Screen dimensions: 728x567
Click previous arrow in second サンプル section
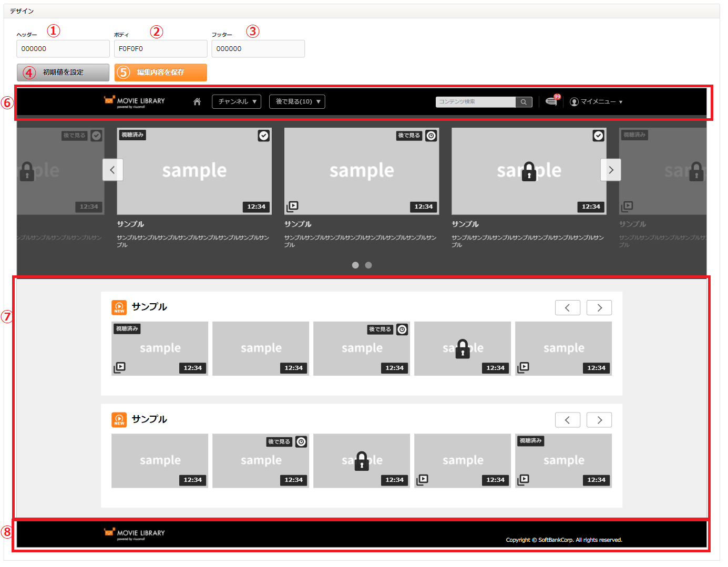click(x=568, y=420)
